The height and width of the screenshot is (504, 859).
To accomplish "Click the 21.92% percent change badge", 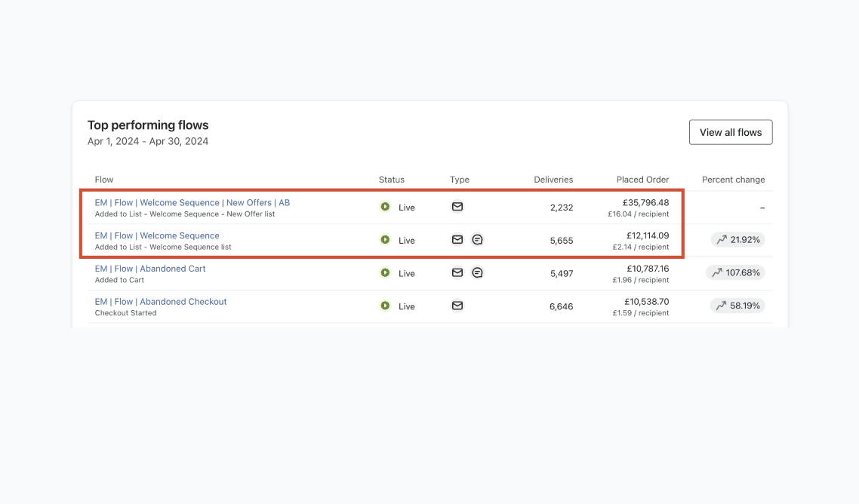I will [x=737, y=240].
